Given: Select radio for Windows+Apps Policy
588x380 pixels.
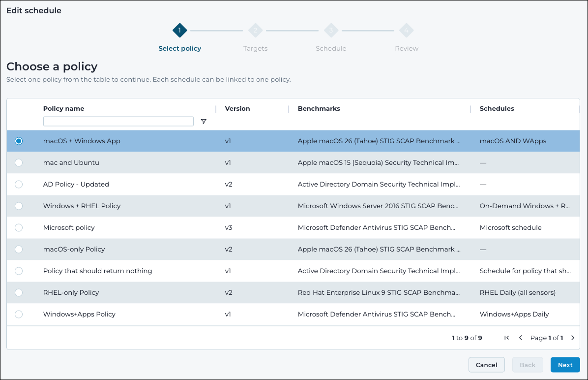Looking at the screenshot, I should pyautogui.click(x=19, y=315).
